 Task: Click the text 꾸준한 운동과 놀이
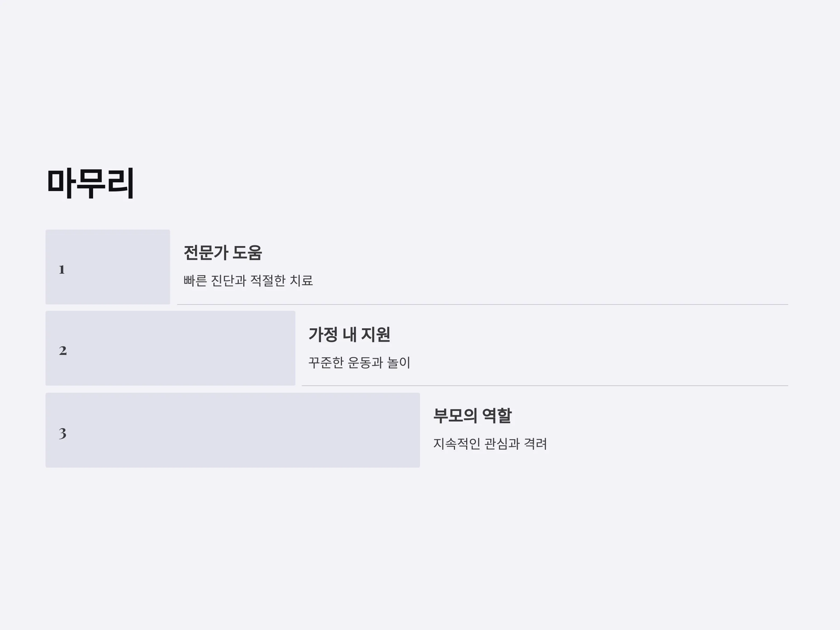(359, 362)
